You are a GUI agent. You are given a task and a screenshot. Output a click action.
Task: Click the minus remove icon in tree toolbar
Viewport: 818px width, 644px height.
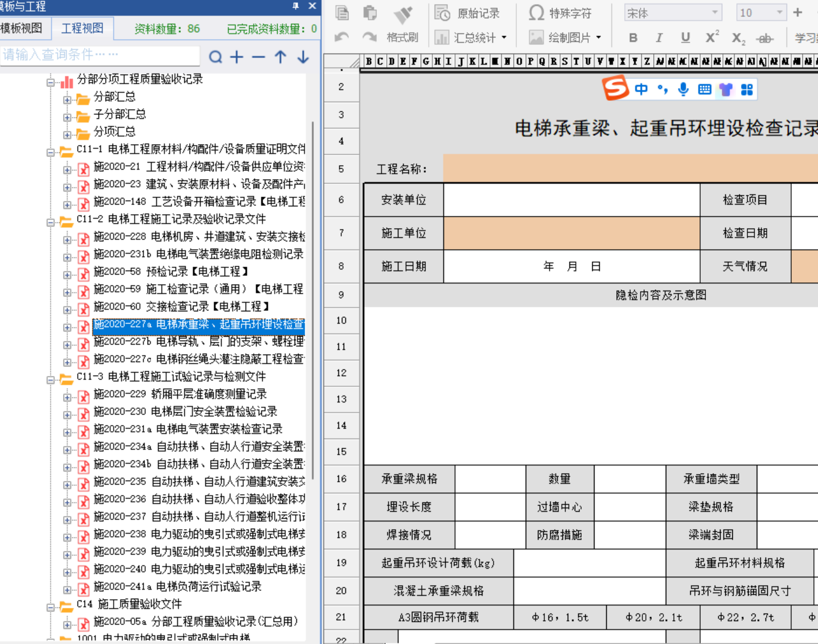[258, 57]
